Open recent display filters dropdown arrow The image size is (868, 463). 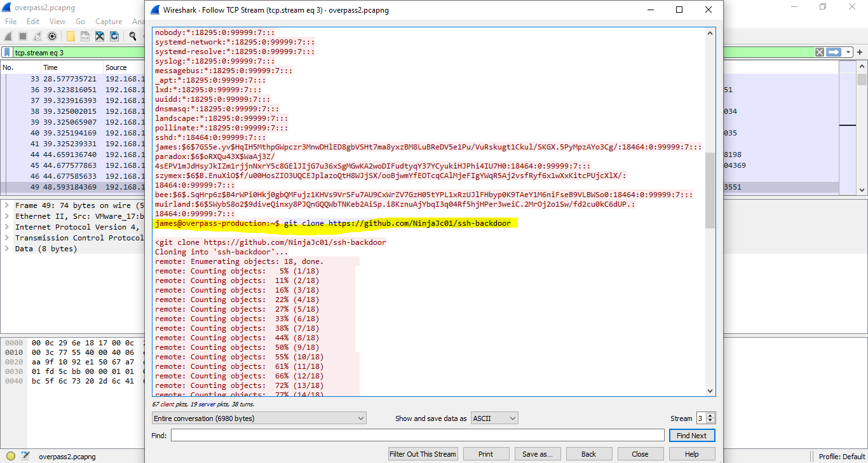coord(848,52)
